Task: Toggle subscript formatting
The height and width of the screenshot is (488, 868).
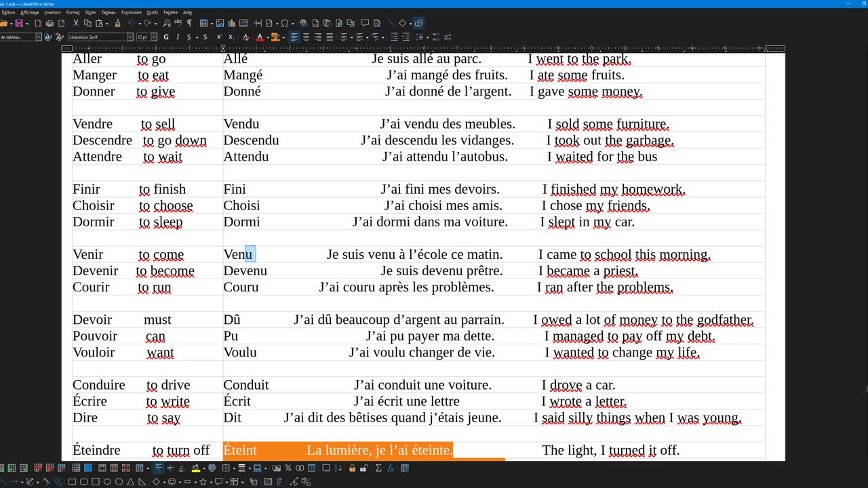Action: 231,37
